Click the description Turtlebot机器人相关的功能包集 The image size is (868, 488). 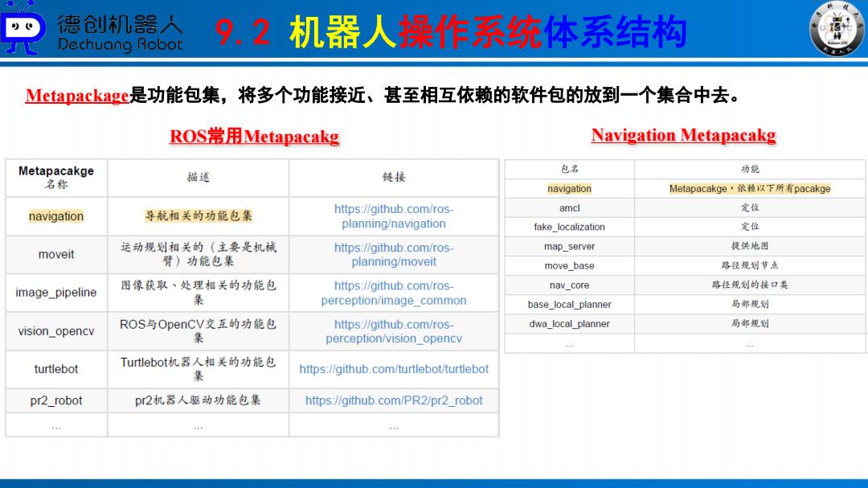(x=199, y=369)
